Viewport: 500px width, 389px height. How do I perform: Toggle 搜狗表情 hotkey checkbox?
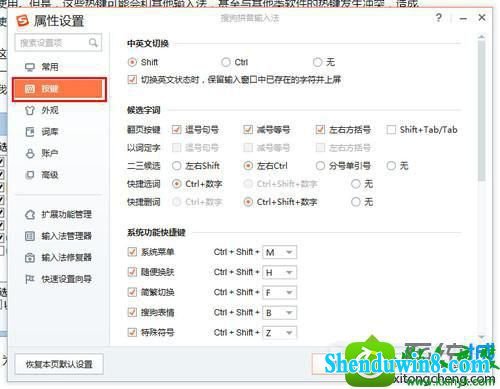[x=132, y=312]
